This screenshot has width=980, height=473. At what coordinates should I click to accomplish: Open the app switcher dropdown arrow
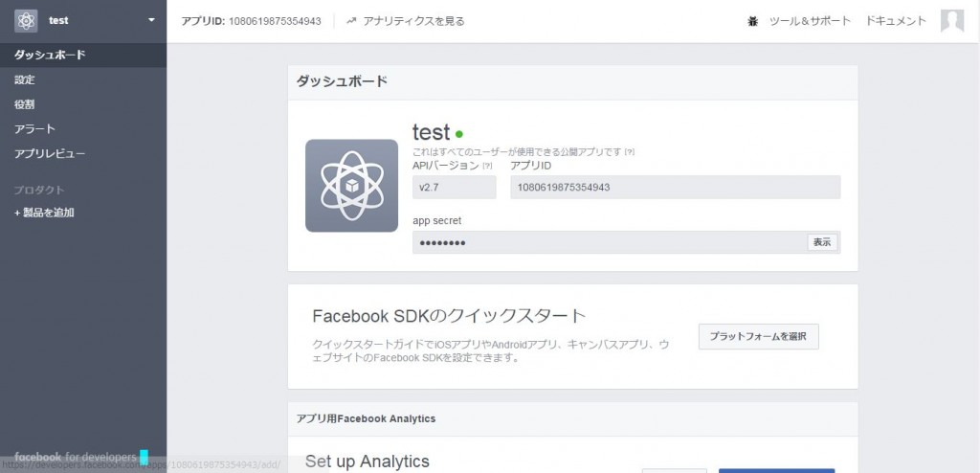pos(151,20)
